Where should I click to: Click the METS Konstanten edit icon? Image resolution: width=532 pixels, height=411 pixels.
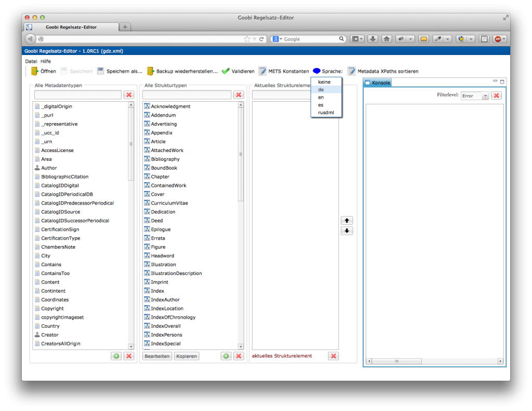(262, 71)
